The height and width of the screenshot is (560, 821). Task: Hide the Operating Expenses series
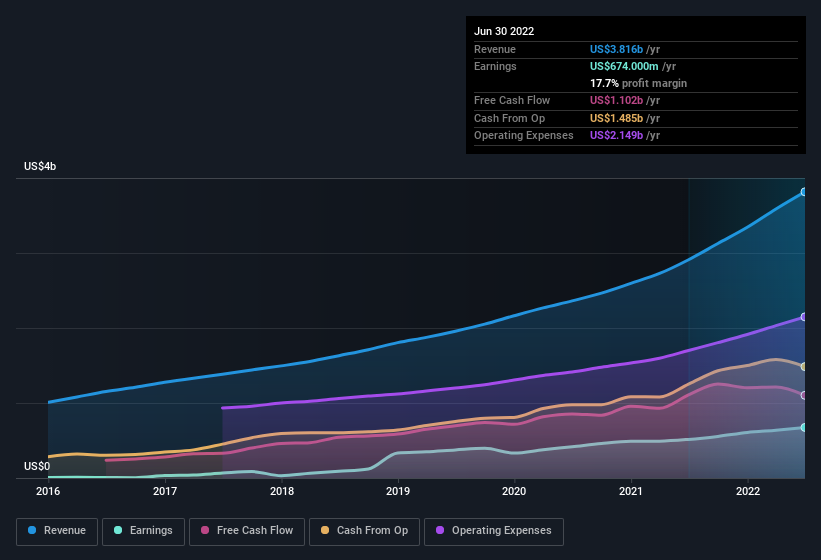(493, 531)
